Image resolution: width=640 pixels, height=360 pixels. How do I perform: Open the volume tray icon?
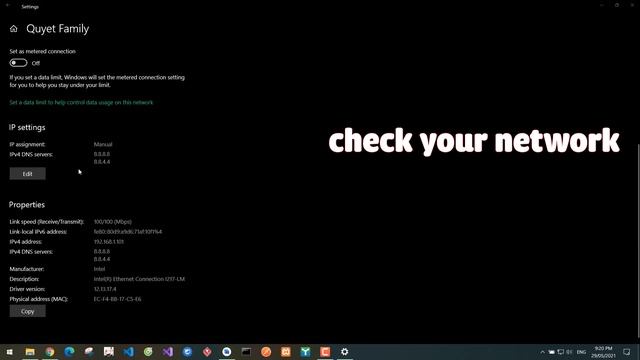[x=569, y=352]
